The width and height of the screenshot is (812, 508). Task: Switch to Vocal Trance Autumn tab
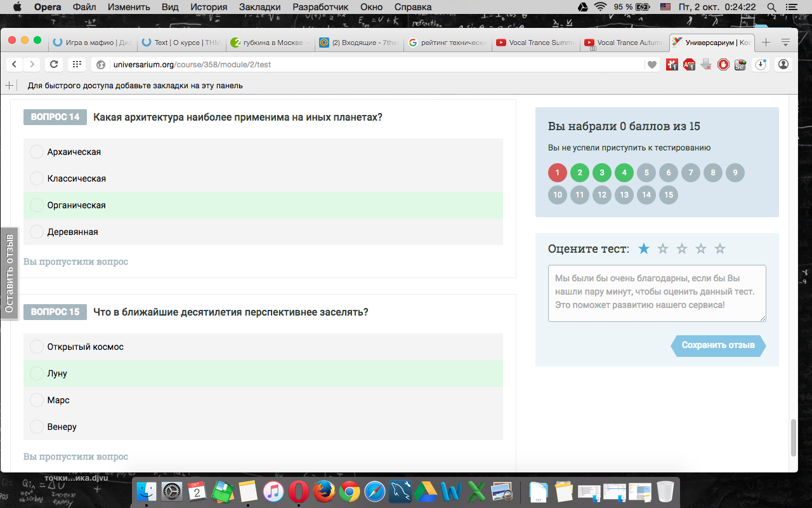(x=624, y=43)
